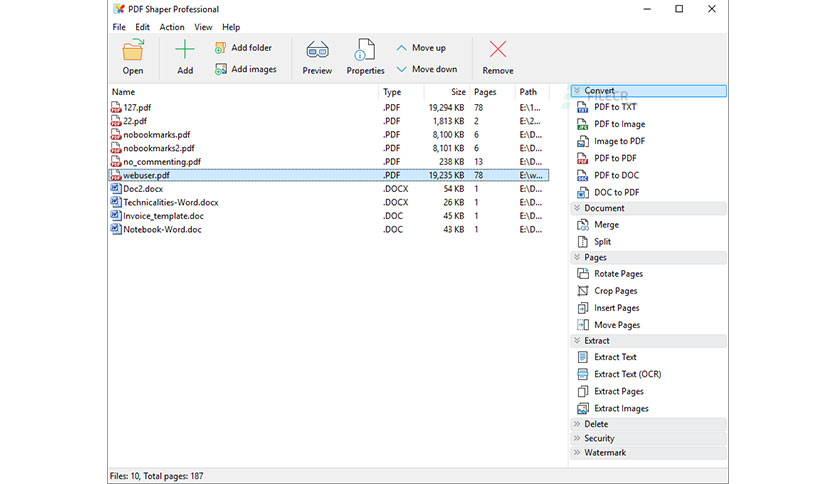The image size is (836, 484).
Task: Collapse the Pages section
Action: (648, 257)
